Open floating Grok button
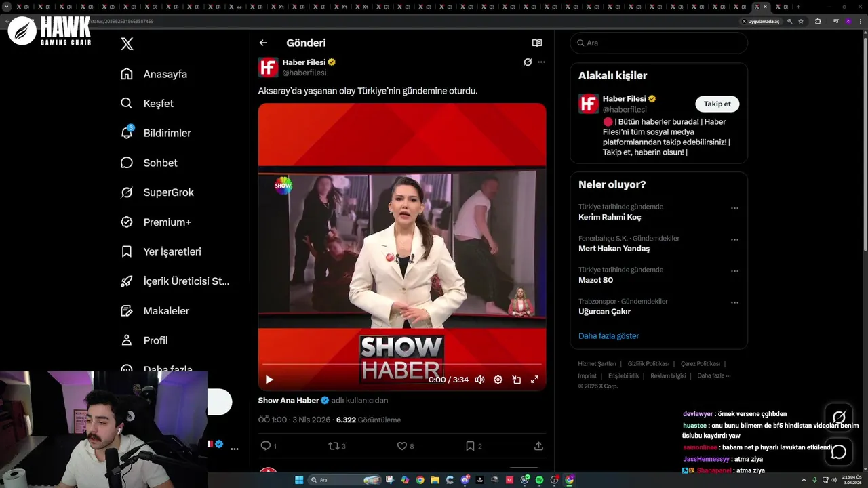This screenshot has width=868, height=488. point(839,417)
